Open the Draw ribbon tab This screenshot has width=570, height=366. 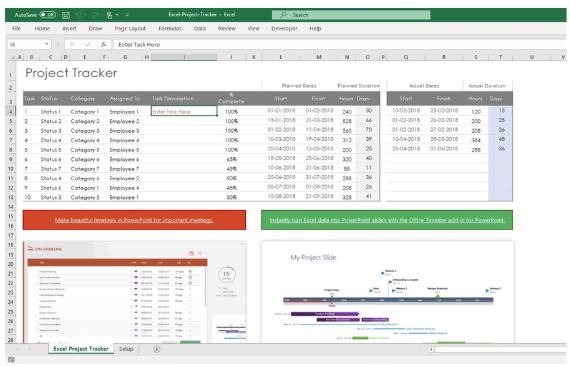pyautogui.click(x=95, y=28)
